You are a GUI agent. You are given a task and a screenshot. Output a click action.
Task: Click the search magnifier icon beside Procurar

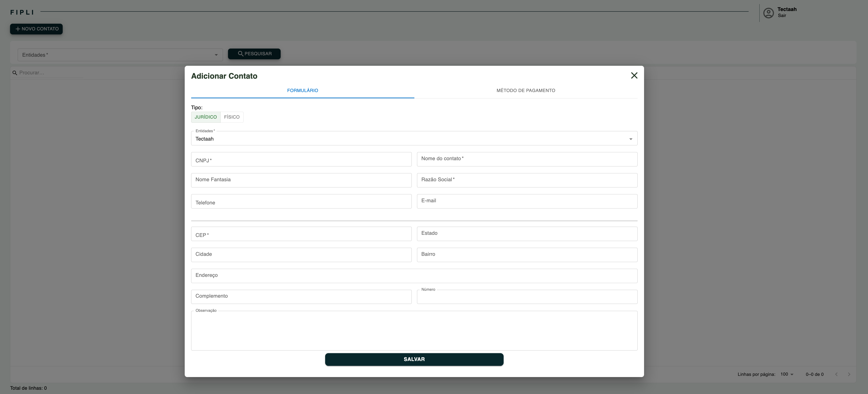point(15,73)
